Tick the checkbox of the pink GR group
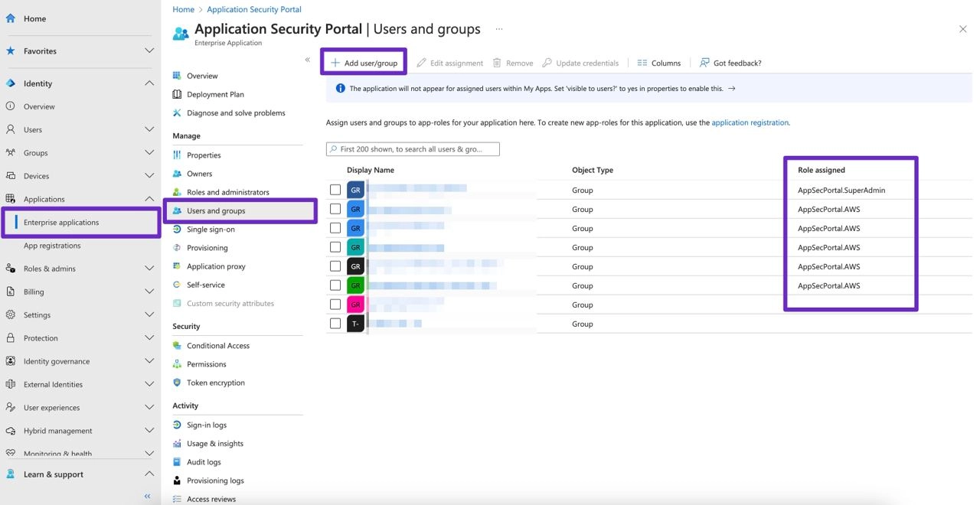This screenshot has width=980, height=505. coord(335,305)
